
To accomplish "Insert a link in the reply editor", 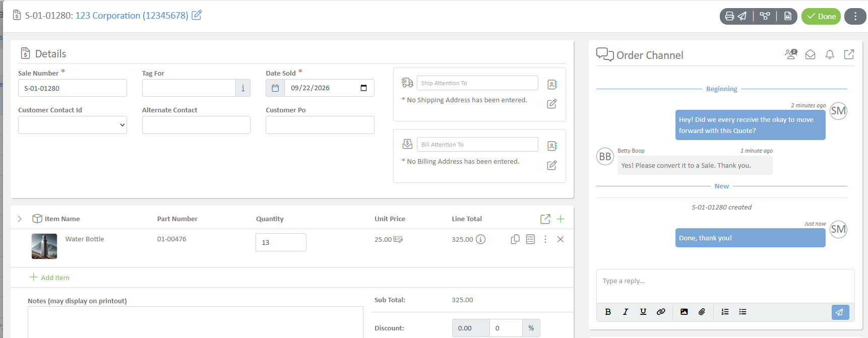I will [661, 312].
